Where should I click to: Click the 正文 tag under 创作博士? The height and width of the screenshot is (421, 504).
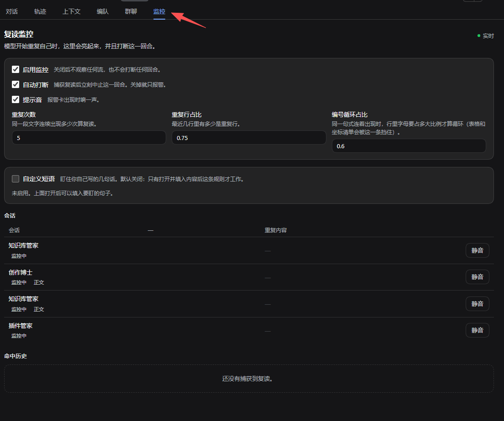[x=39, y=283]
